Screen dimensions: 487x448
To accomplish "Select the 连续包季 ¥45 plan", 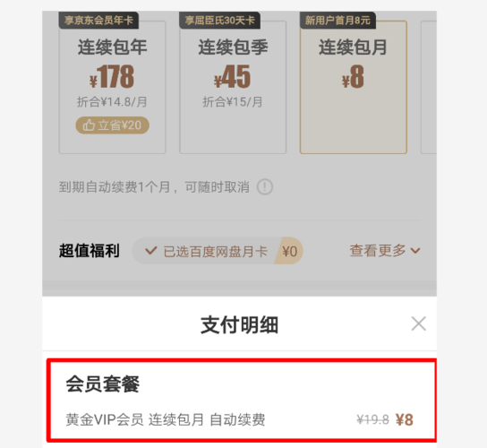I will point(233,88).
